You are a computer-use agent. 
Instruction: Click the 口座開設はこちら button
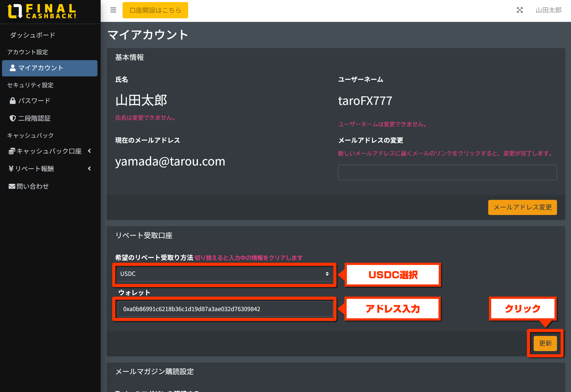pyautogui.click(x=155, y=10)
